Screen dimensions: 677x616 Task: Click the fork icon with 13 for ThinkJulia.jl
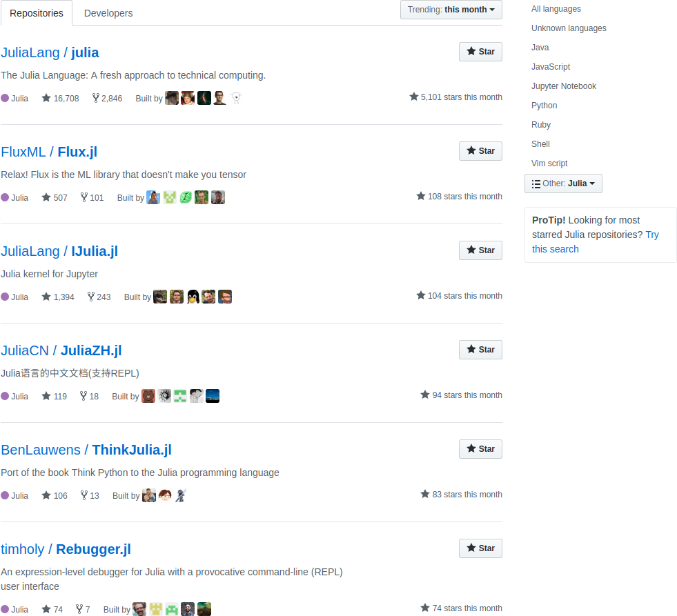click(x=84, y=495)
